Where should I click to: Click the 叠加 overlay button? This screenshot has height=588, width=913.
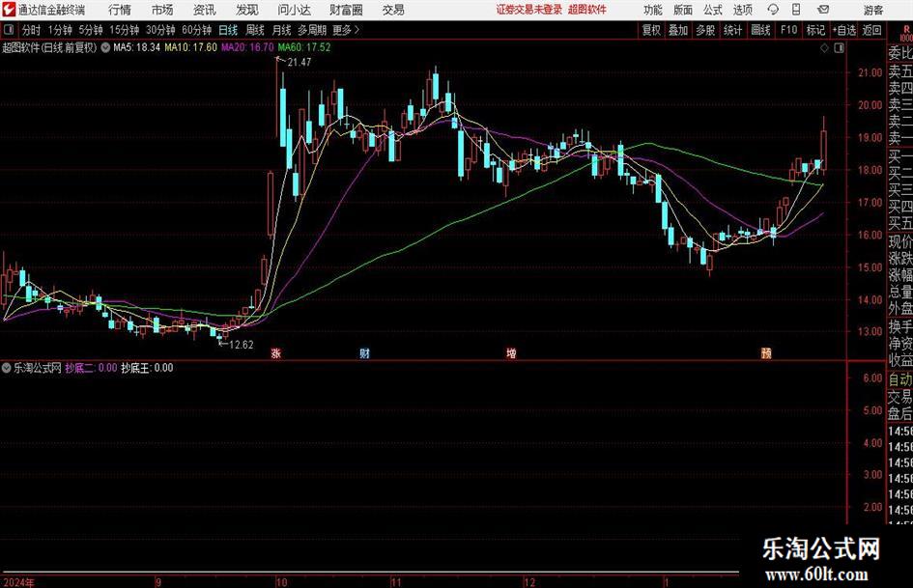click(678, 30)
